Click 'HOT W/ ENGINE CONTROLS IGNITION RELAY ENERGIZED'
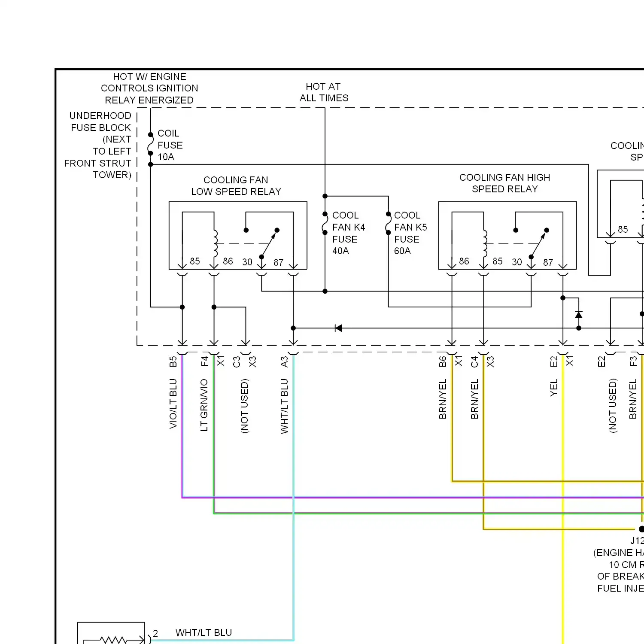The height and width of the screenshot is (644, 644). pos(149,88)
